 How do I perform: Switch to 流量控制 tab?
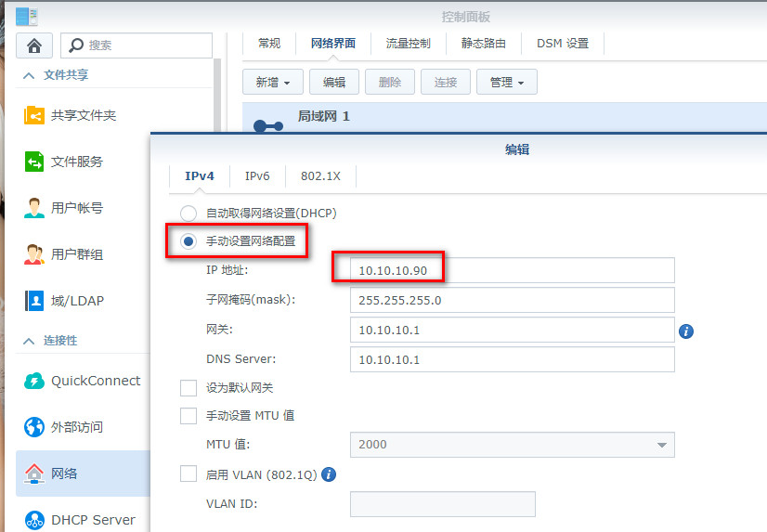coord(408,44)
